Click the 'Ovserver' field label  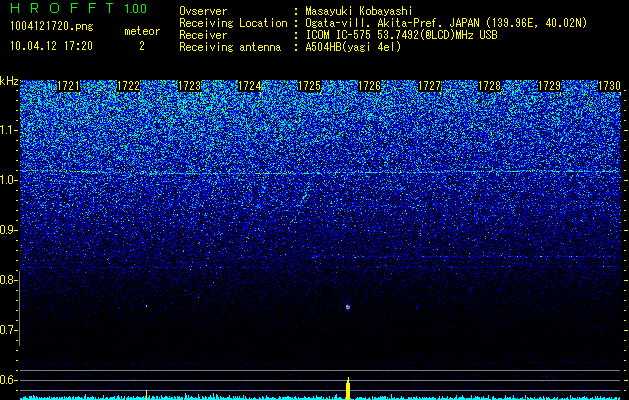point(203,11)
